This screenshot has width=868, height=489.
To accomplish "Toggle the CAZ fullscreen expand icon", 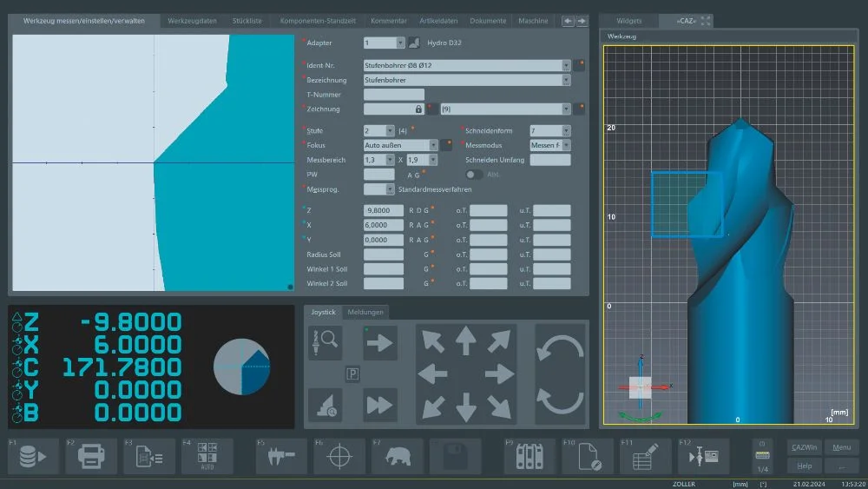I will coord(706,20).
